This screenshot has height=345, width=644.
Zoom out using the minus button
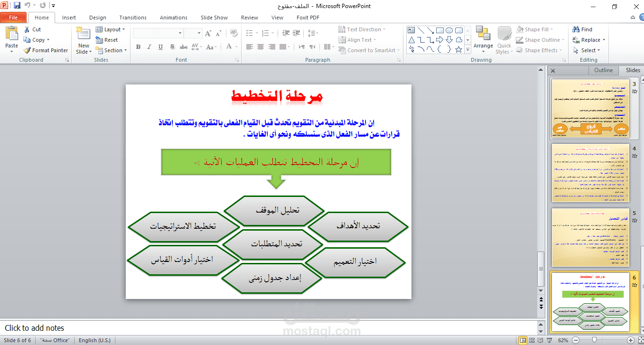click(575, 340)
